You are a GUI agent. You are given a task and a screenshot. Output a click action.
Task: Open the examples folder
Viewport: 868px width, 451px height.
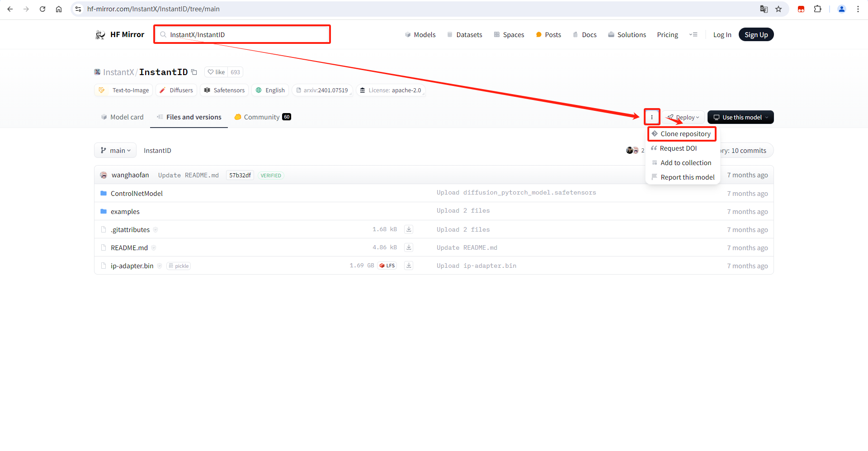coord(125,211)
